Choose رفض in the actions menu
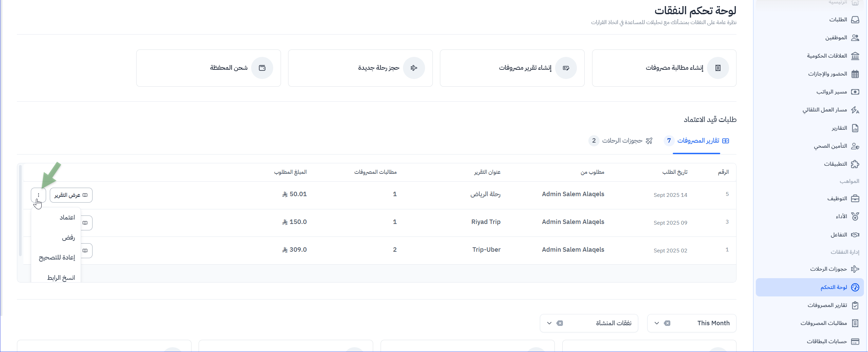Screen dimensions: 868x352 pos(68,237)
